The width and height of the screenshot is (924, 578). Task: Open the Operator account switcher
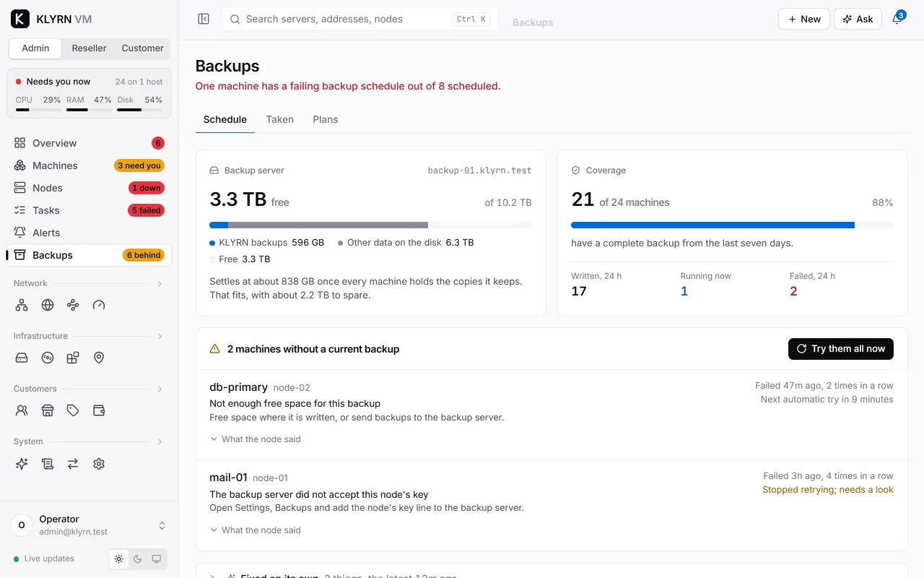click(90, 525)
